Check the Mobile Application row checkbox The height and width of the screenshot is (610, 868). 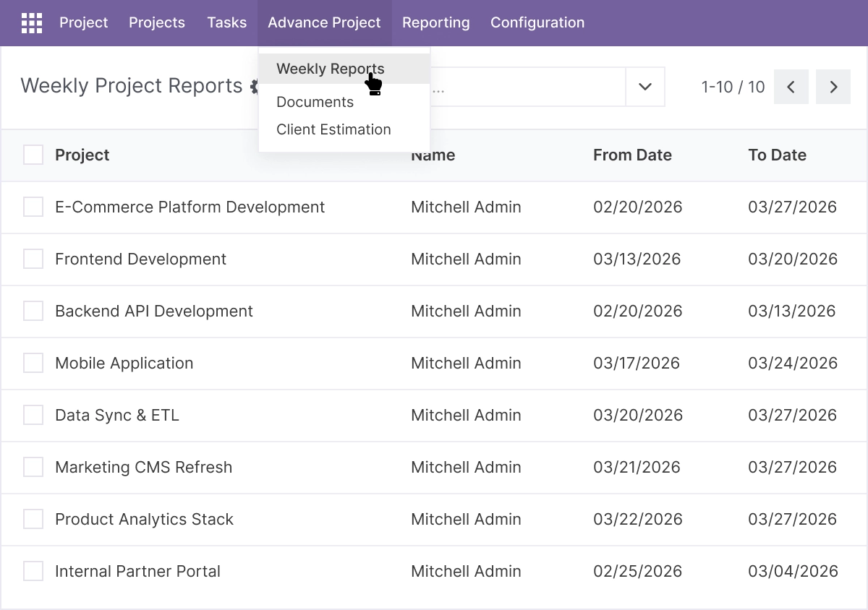pos(33,363)
